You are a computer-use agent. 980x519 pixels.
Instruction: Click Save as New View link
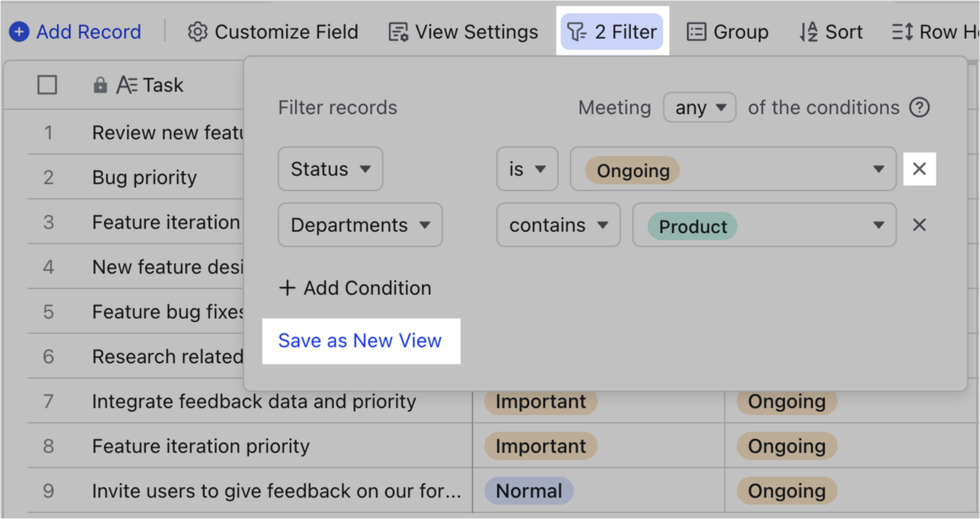pos(360,341)
